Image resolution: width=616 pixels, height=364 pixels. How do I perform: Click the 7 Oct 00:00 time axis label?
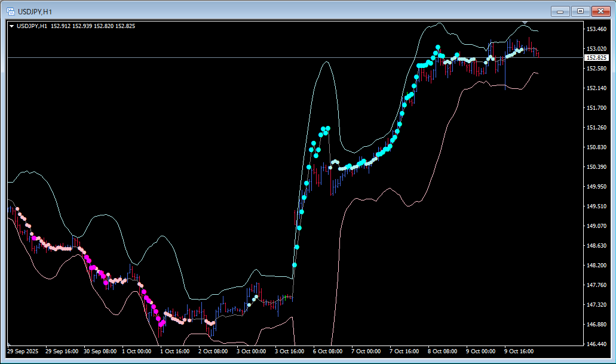coord(366,351)
